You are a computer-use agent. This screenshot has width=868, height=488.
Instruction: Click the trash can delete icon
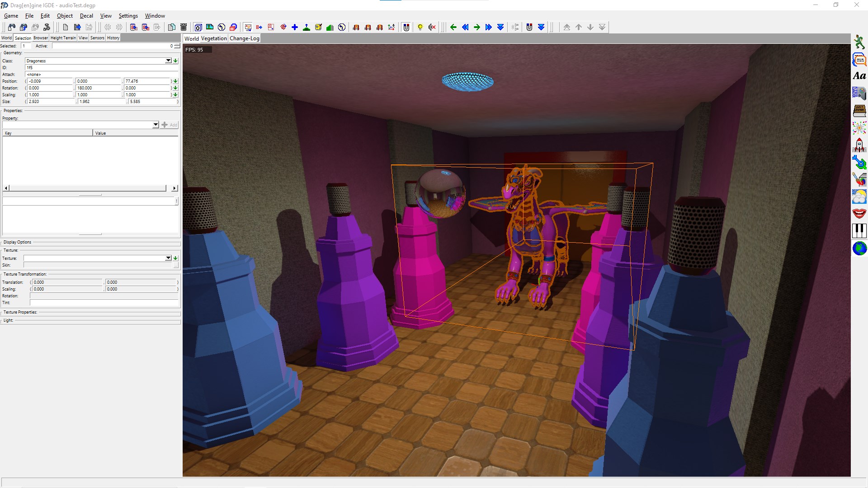[x=184, y=27]
